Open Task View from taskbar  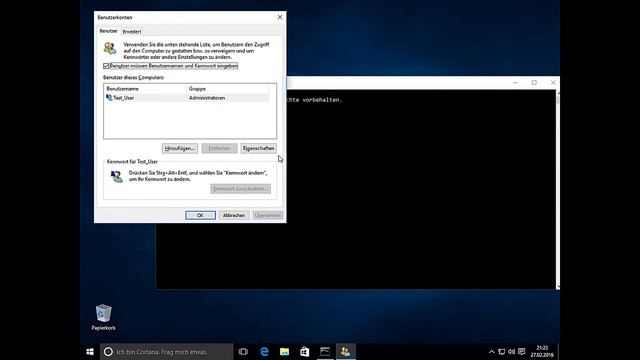[243, 351]
